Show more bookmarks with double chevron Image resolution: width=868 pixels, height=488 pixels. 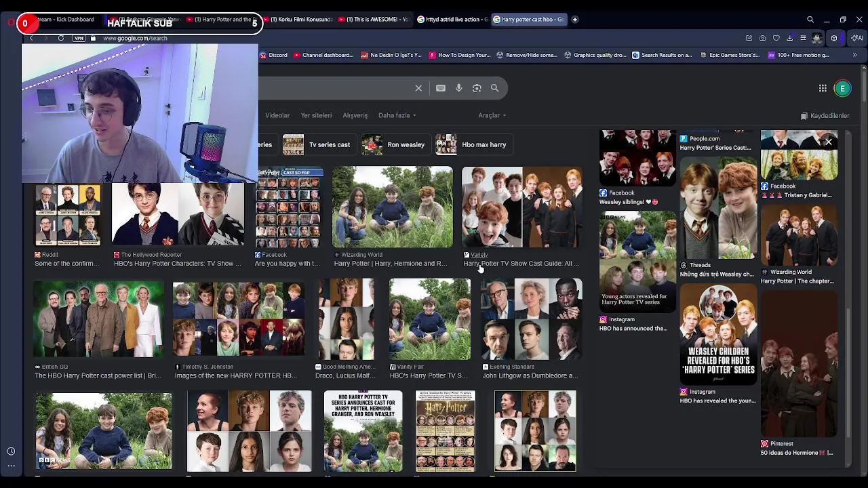[854, 55]
